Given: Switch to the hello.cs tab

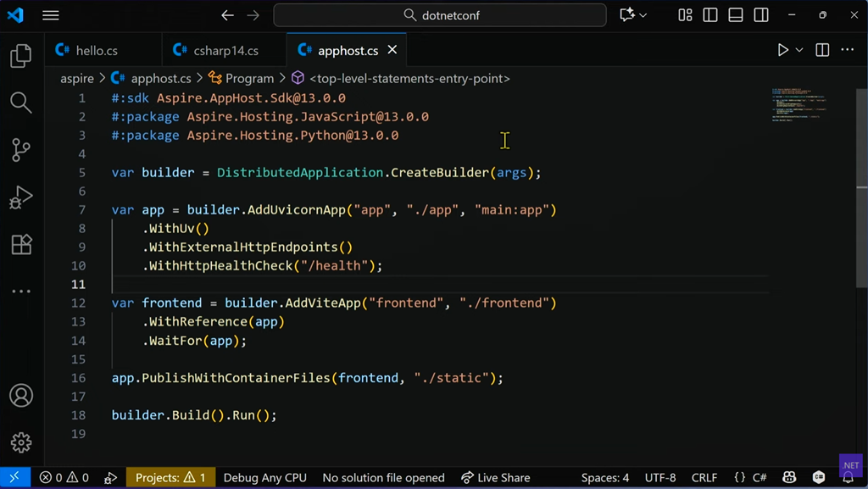Looking at the screenshot, I should (x=96, y=51).
